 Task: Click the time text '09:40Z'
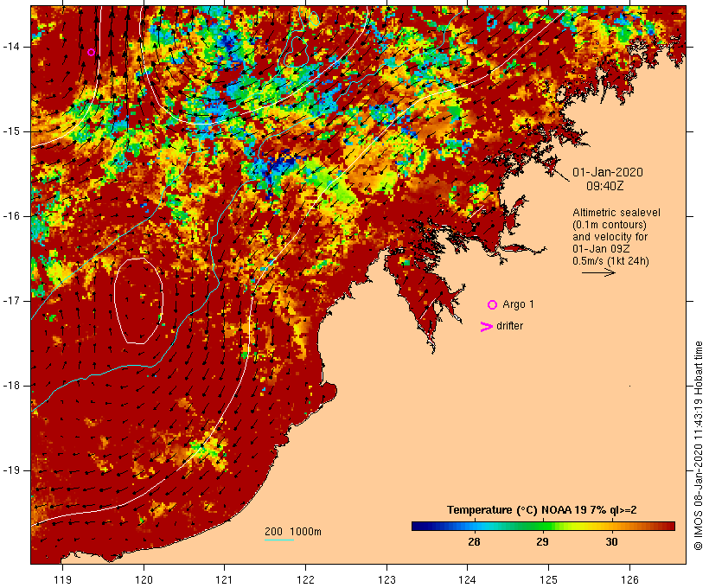(605, 186)
